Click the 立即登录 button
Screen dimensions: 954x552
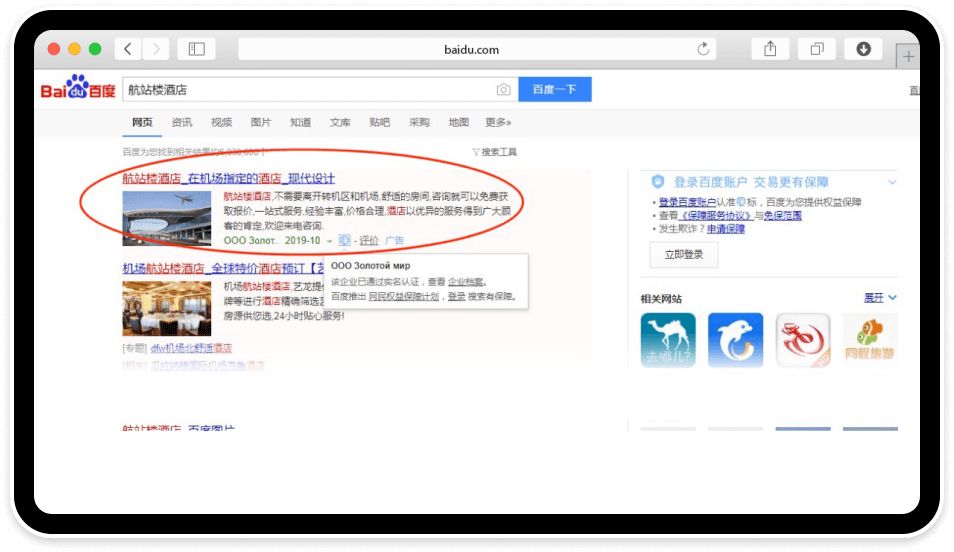coord(684,254)
